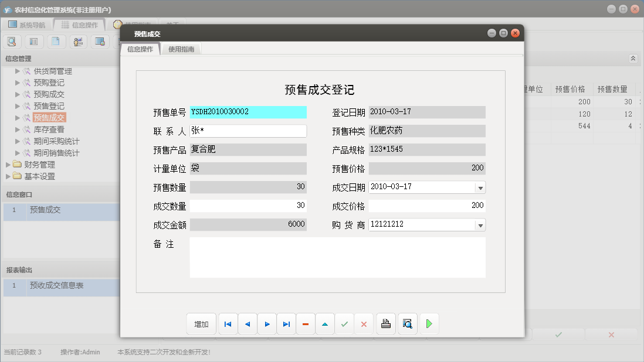
Task: Cancel edits using the red X icon
Action: [364, 323]
